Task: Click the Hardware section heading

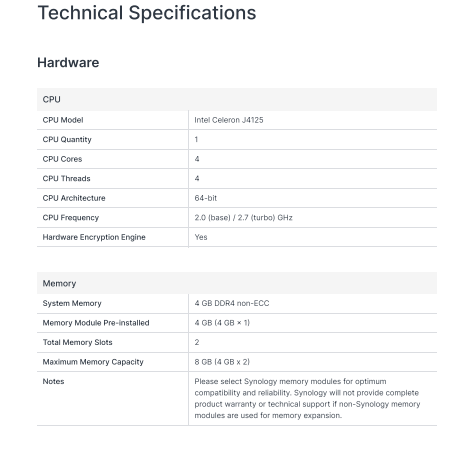Action: [x=68, y=63]
